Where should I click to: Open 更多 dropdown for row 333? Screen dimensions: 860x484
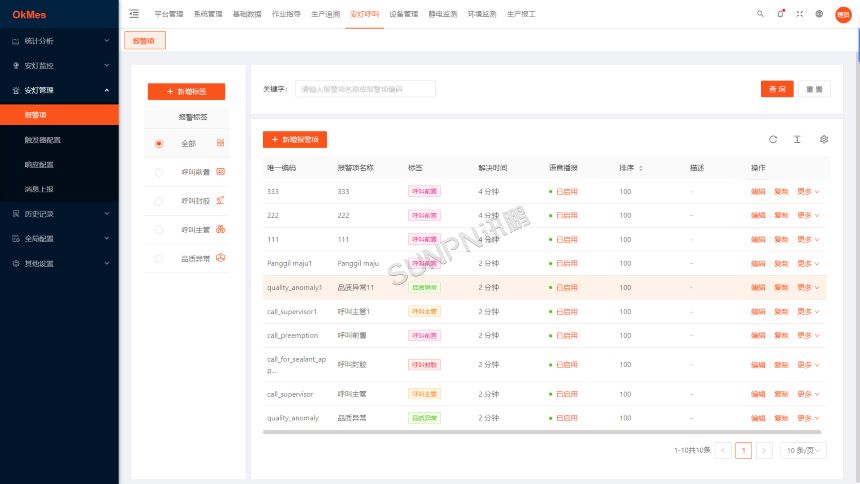click(x=808, y=192)
